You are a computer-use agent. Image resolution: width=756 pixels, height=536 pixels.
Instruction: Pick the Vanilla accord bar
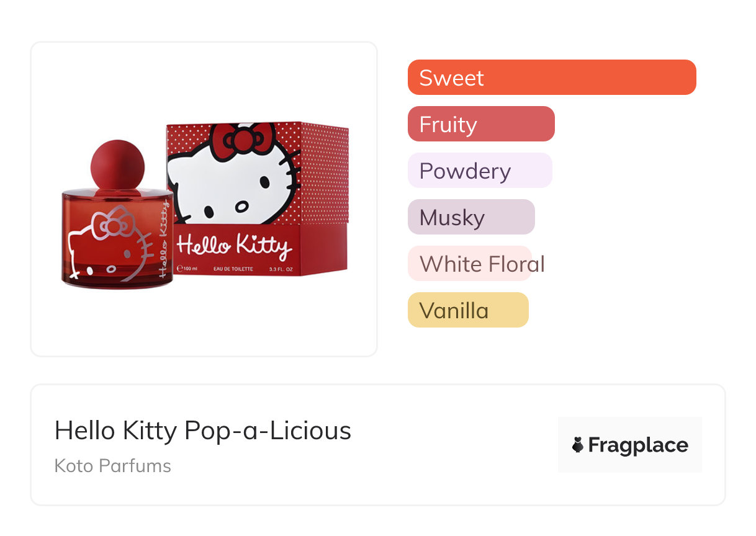467,310
